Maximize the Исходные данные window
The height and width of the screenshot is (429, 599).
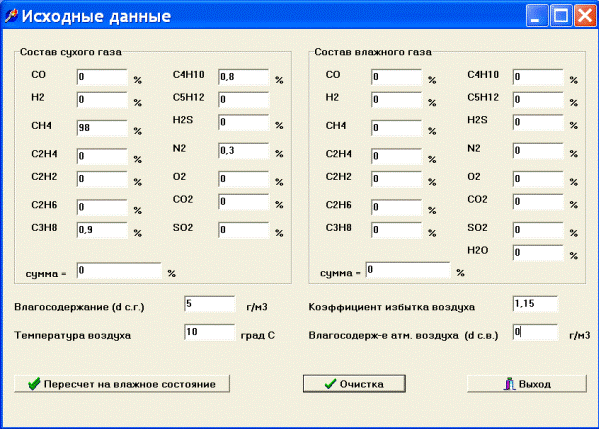(x=560, y=16)
